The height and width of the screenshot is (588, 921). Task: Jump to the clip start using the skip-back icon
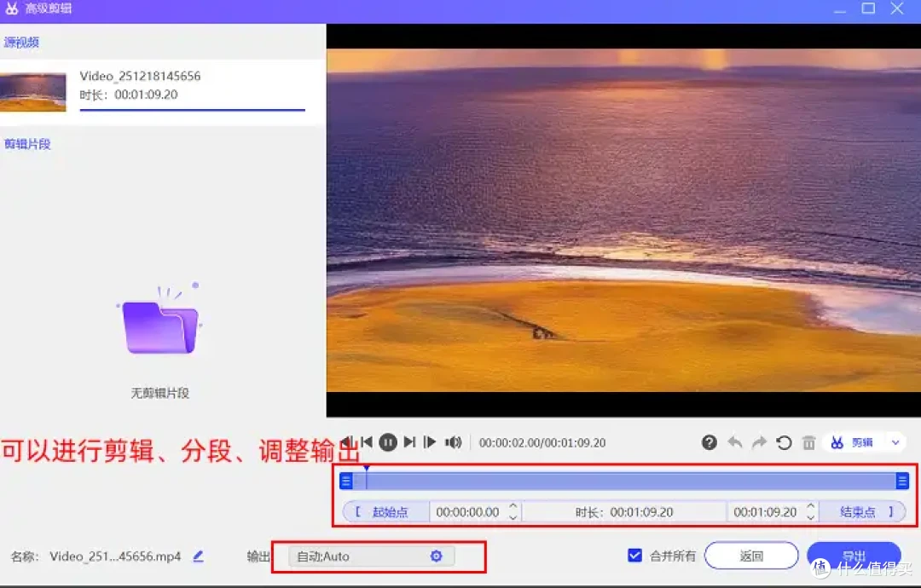(x=367, y=442)
